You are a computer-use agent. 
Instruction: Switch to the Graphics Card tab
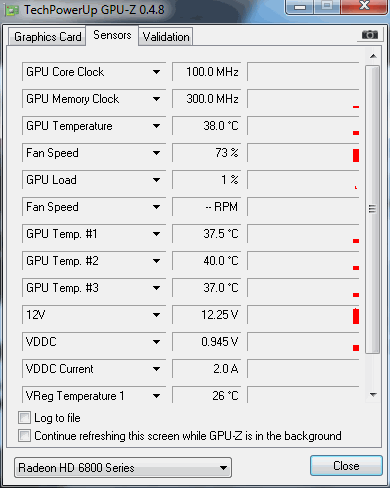click(x=47, y=37)
